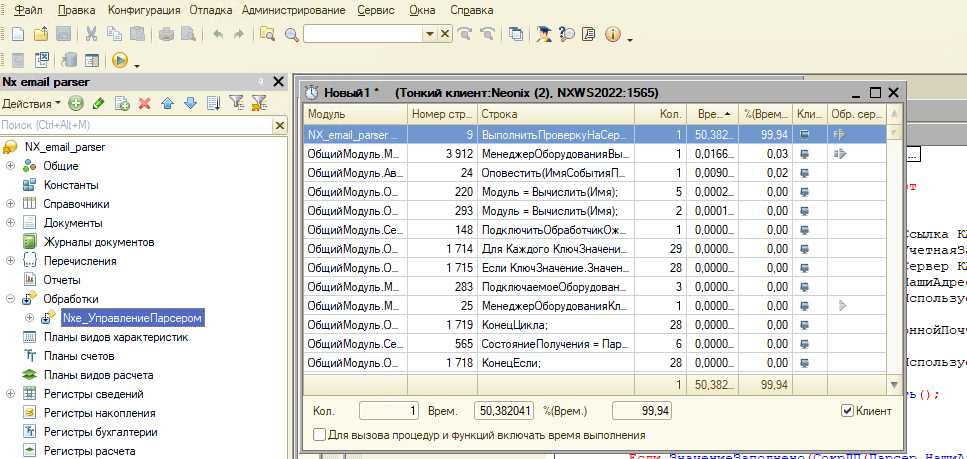Click the Поиск search field in configuration panel
967x459 pixels.
pos(135,125)
